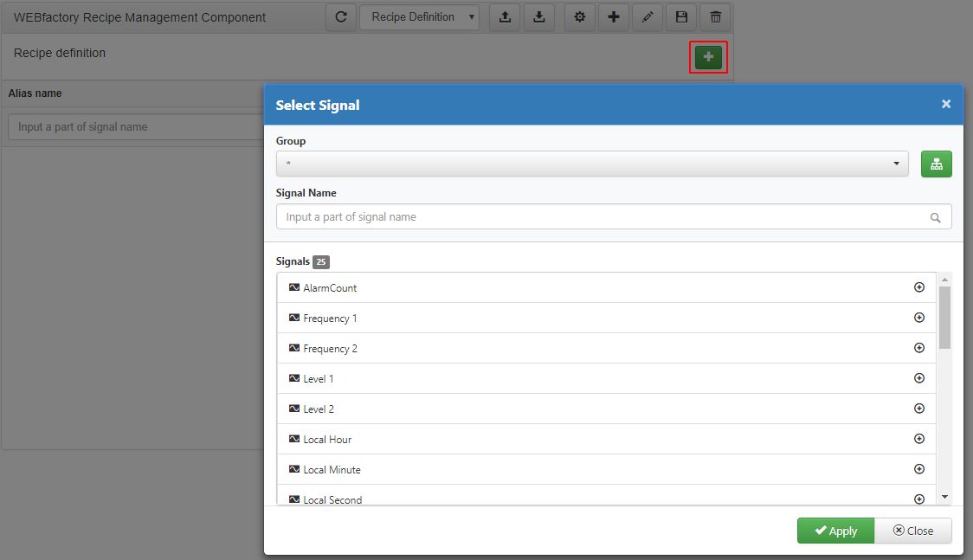Select the Local Hour signal row
Screen dimensions: 973x560
pos(606,440)
